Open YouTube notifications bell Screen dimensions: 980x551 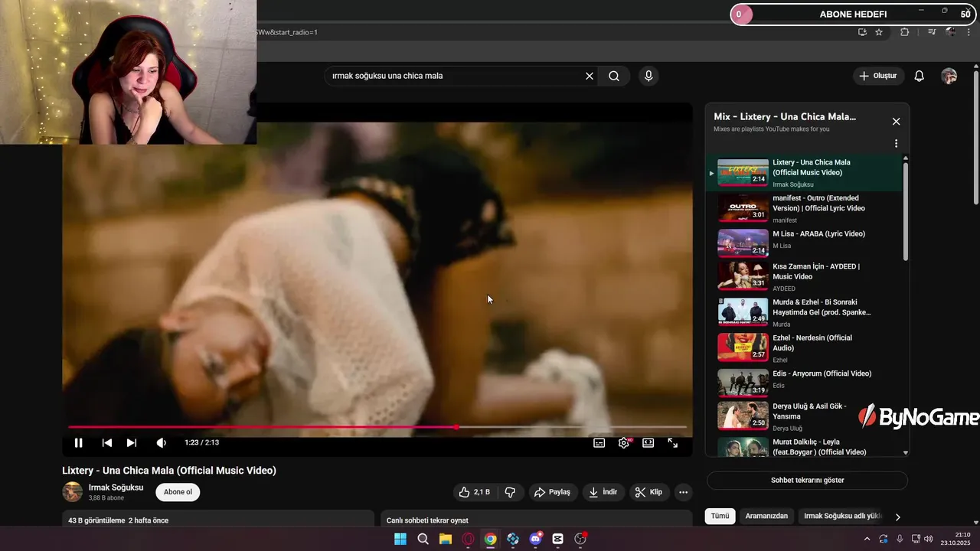coord(920,76)
